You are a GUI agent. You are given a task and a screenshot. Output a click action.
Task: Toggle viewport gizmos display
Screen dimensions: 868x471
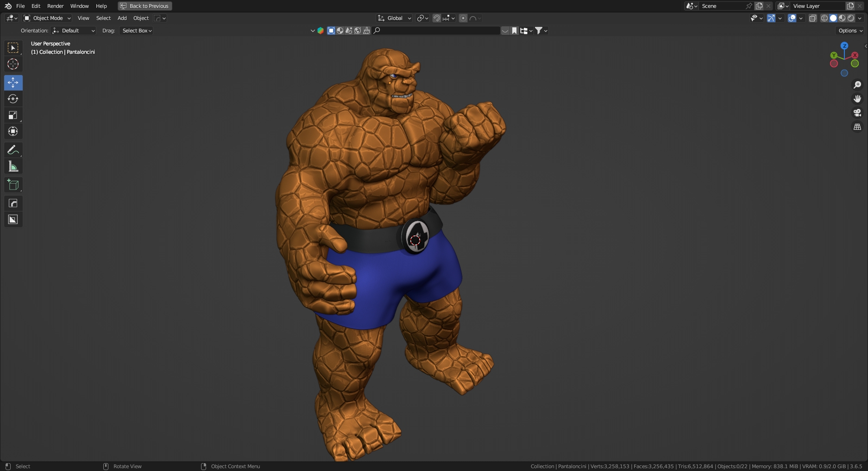point(771,18)
